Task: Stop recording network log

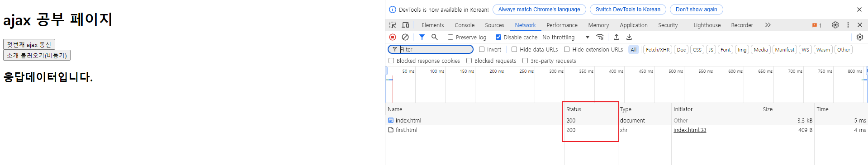Action: tap(393, 37)
